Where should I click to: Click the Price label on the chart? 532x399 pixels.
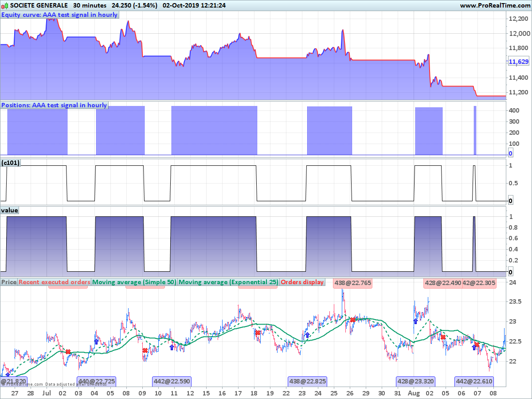[x=9, y=282]
